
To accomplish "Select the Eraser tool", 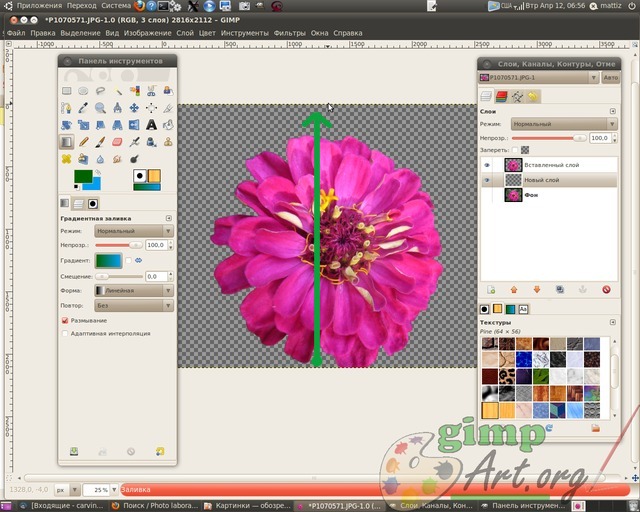I will click(118, 142).
